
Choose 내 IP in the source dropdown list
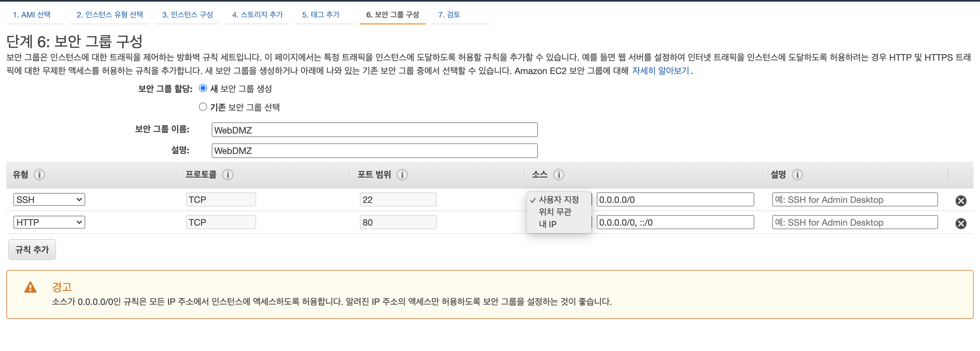pyautogui.click(x=547, y=224)
